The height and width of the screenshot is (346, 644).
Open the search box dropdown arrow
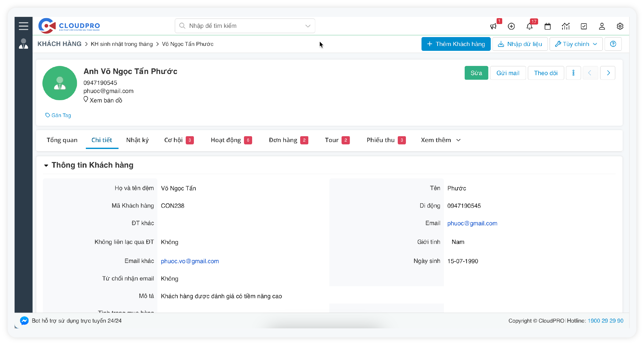pyautogui.click(x=308, y=26)
